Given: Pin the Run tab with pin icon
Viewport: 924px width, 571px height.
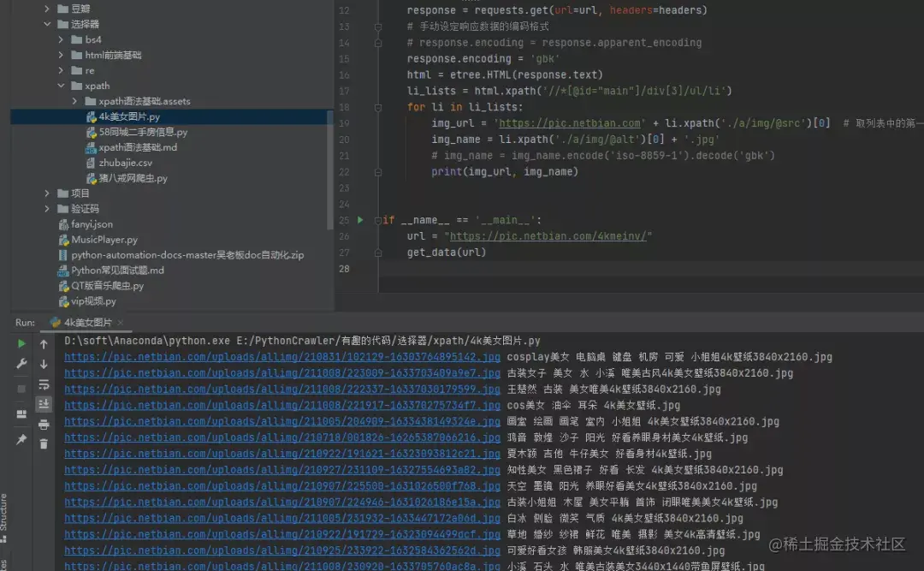Looking at the screenshot, I should click(x=21, y=439).
